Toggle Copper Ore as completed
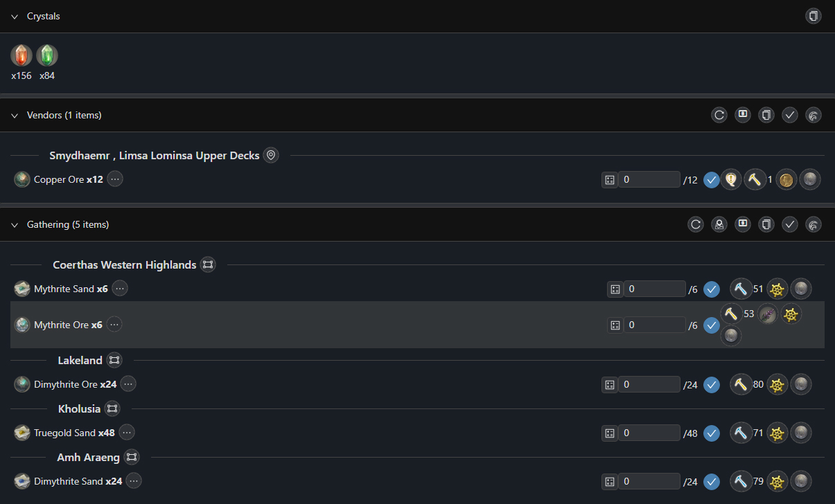Viewport: 835px width, 504px height. click(x=712, y=179)
